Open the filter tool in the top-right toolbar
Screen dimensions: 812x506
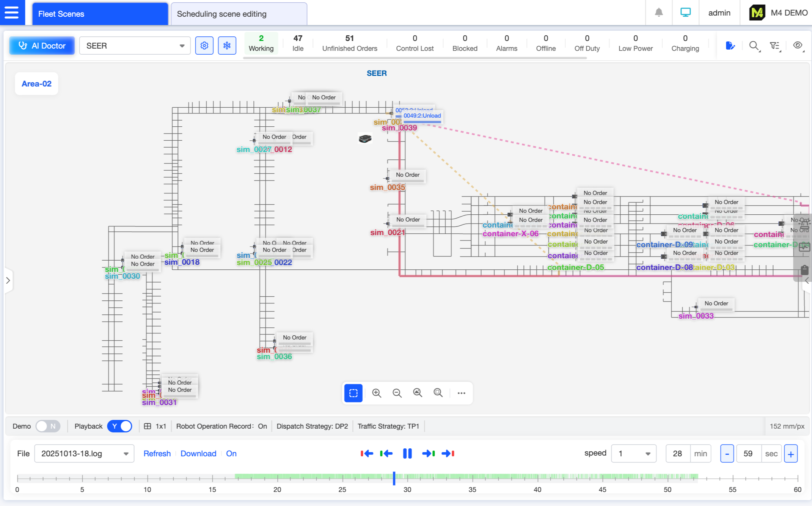[775, 46]
